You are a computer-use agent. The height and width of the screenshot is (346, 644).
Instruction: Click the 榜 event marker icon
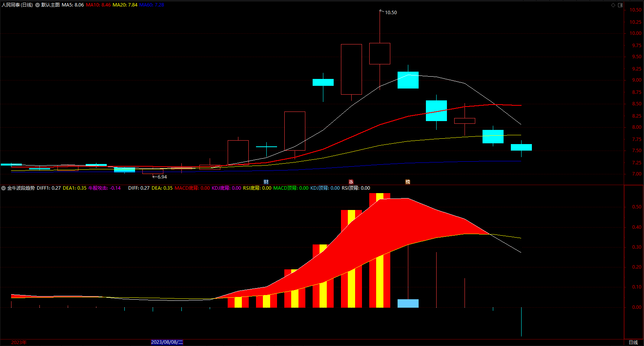tap(408, 182)
